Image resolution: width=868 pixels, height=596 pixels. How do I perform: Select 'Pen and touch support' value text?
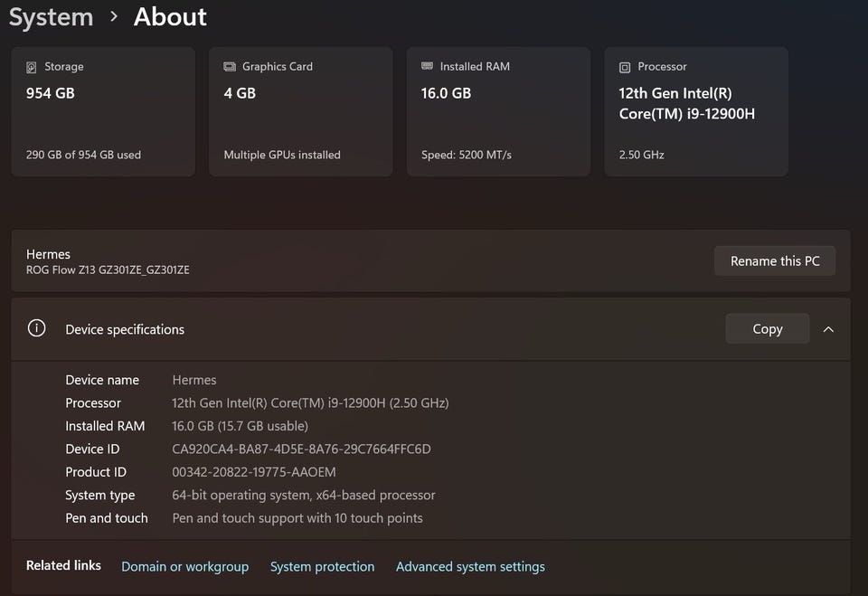[297, 518]
